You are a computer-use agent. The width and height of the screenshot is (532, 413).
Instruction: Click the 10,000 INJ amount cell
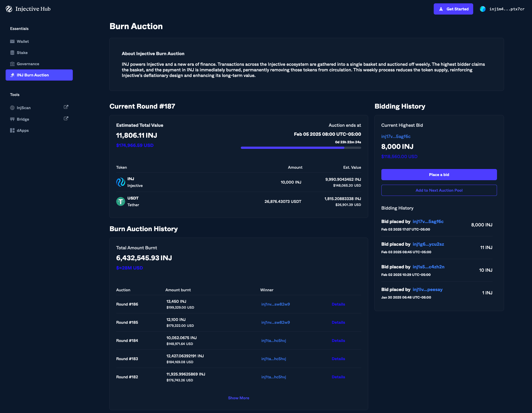coord(291,182)
